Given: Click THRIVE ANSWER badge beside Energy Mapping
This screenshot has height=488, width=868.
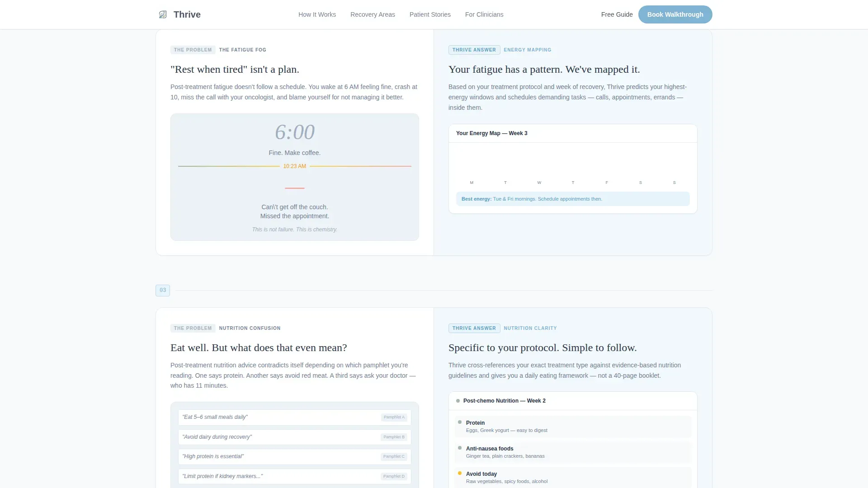Looking at the screenshot, I should [x=474, y=50].
